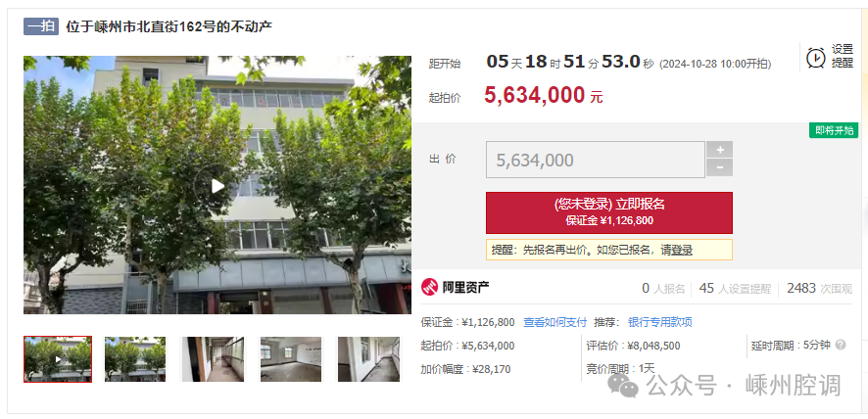The height and width of the screenshot is (419, 868).
Task: Click the 即将开始 green status tag
Action: tap(834, 130)
